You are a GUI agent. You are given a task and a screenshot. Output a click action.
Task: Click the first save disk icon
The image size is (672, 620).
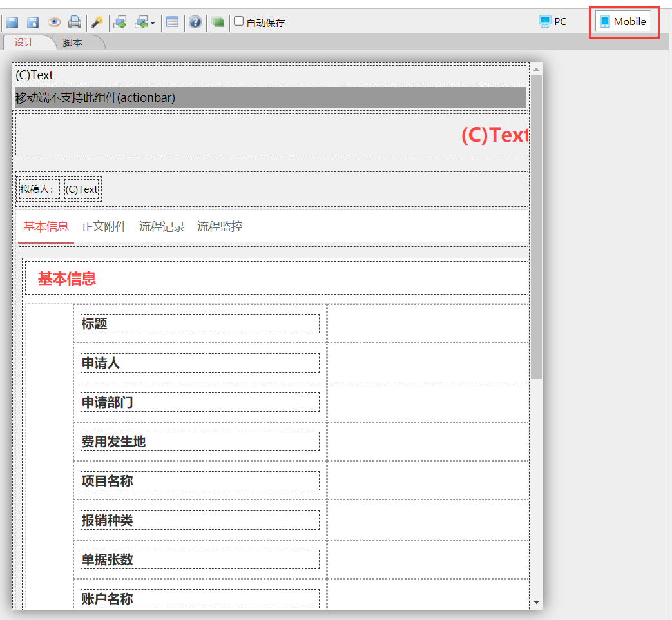click(x=12, y=23)
